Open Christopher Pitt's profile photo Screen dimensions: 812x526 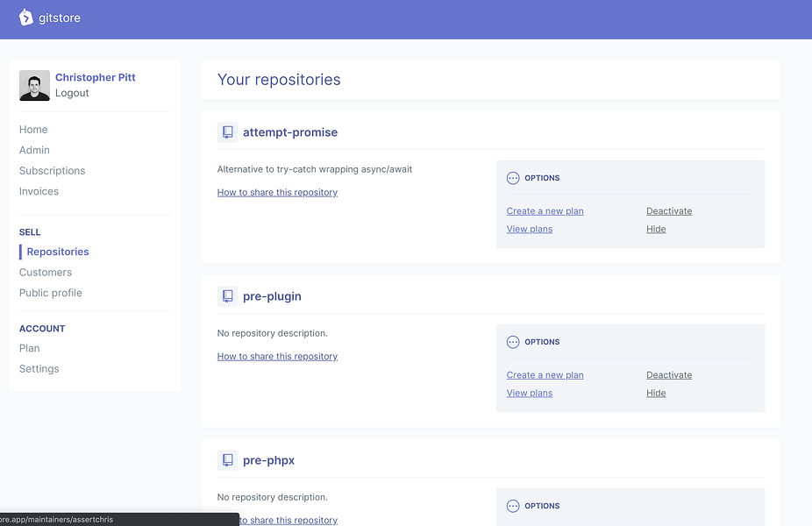point(35,85)
